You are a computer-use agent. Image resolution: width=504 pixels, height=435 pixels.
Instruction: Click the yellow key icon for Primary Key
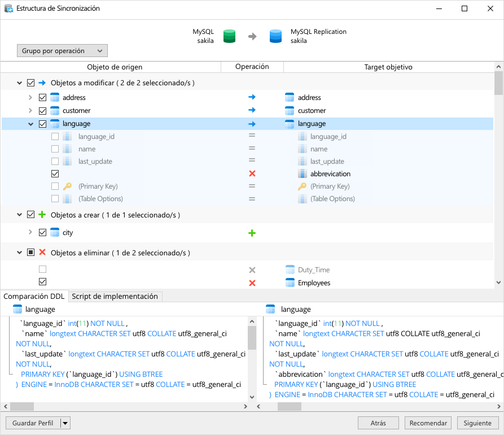pyautogui.click(x=67, y=186)
